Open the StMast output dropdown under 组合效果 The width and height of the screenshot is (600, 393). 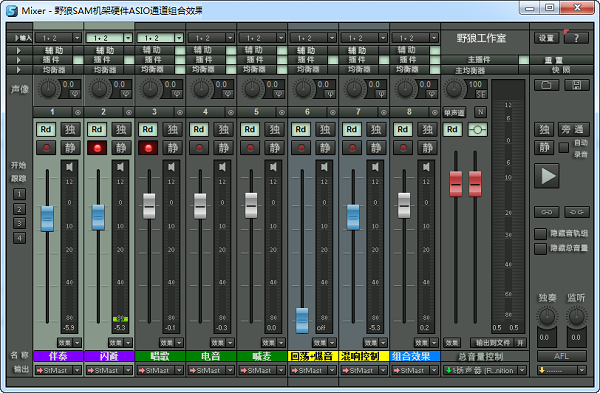(x=415, y=370)
